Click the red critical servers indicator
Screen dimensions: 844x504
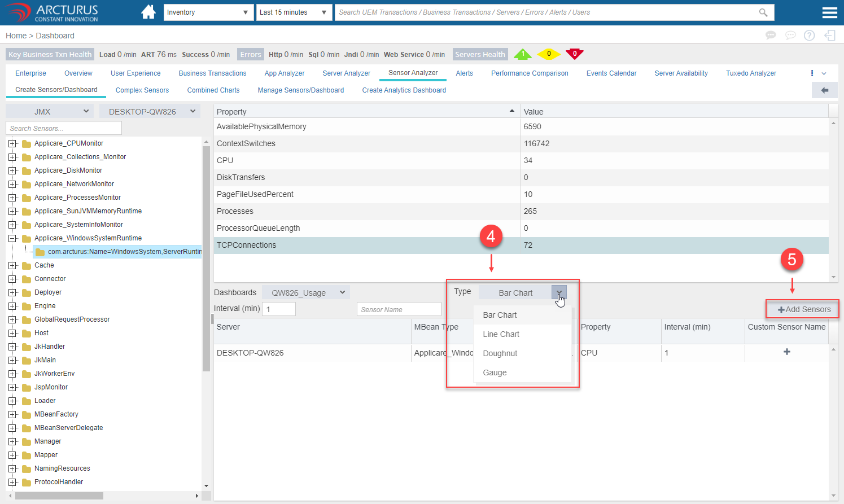574,54
